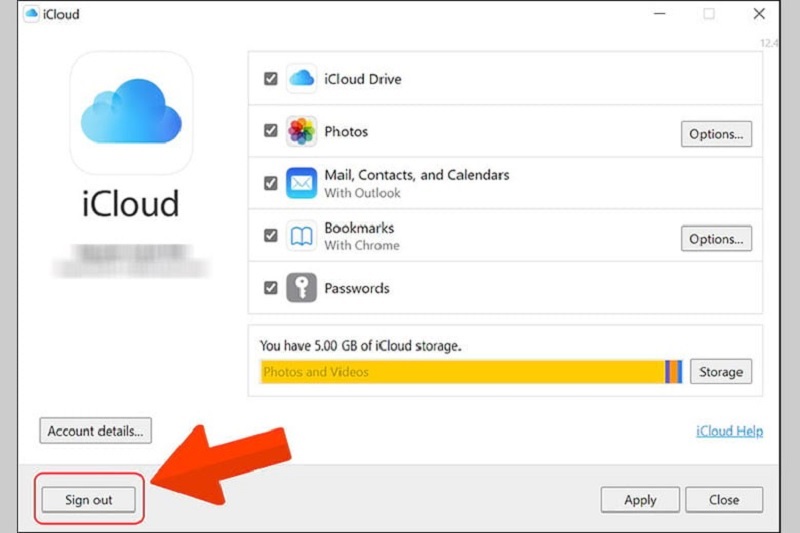Click the iCloud Drive cloud icon
This screenshot has height=533, width=800.
(x=301, y=79)
